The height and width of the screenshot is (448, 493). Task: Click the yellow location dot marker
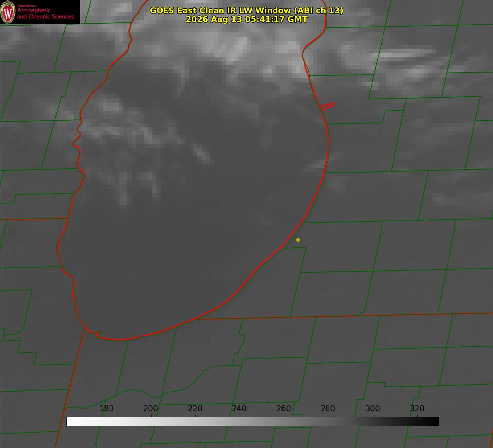pyautogui.click(x=298, y=240)
